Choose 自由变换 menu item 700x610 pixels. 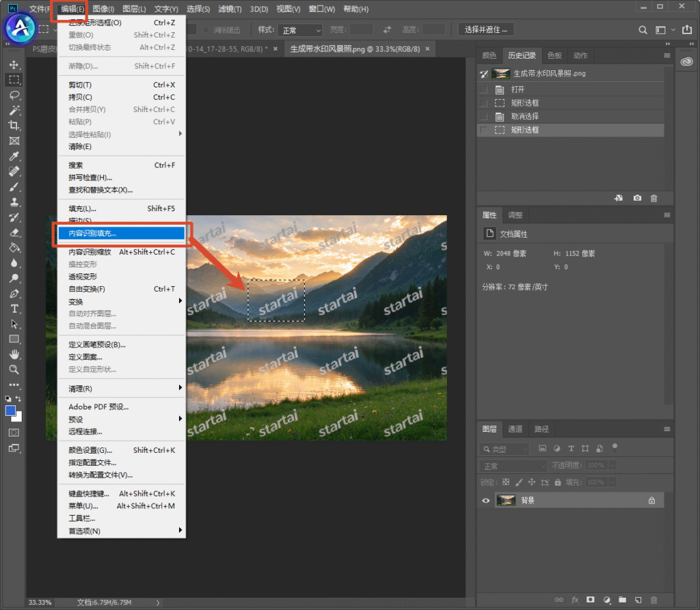pyautogui.click(x=122, y=289)
